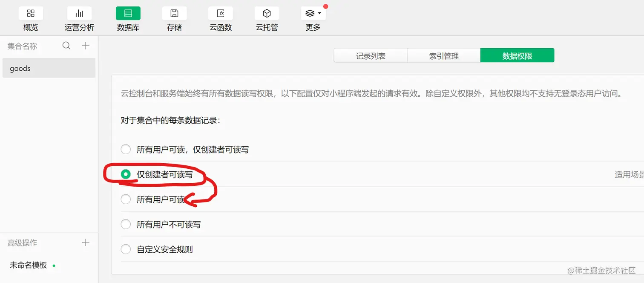Viewport: 644px width, 283px height.
Task: Select the green 数据库 database icon
Action: point(128,14)
